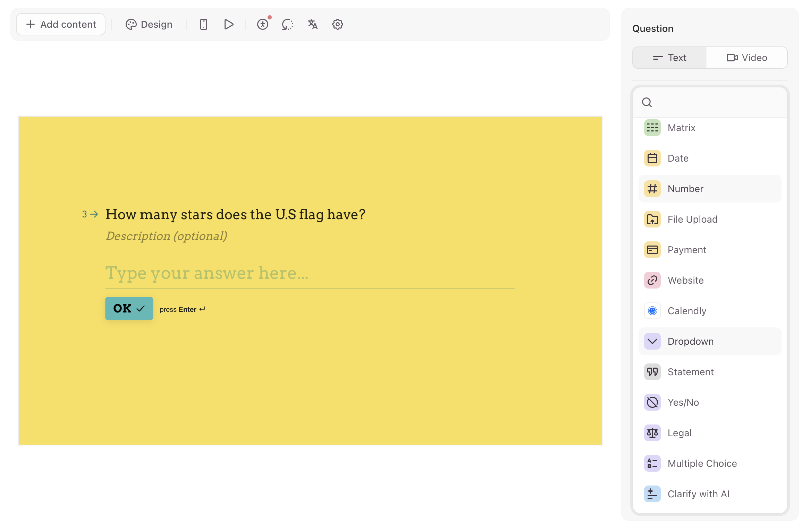Click the Add content button

point(61,24)
